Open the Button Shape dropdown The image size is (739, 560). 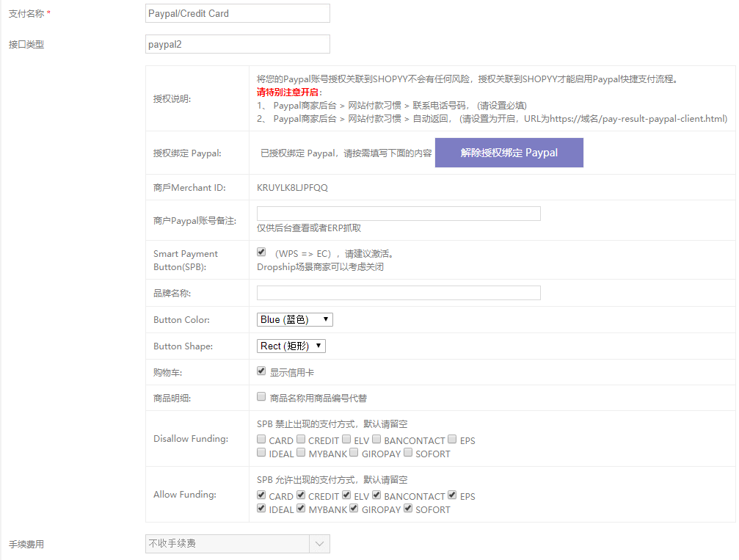291,345
